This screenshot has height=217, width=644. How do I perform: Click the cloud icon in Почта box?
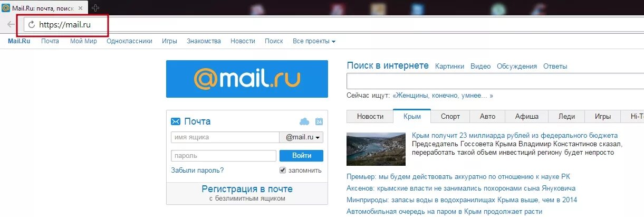coord(304,122)
